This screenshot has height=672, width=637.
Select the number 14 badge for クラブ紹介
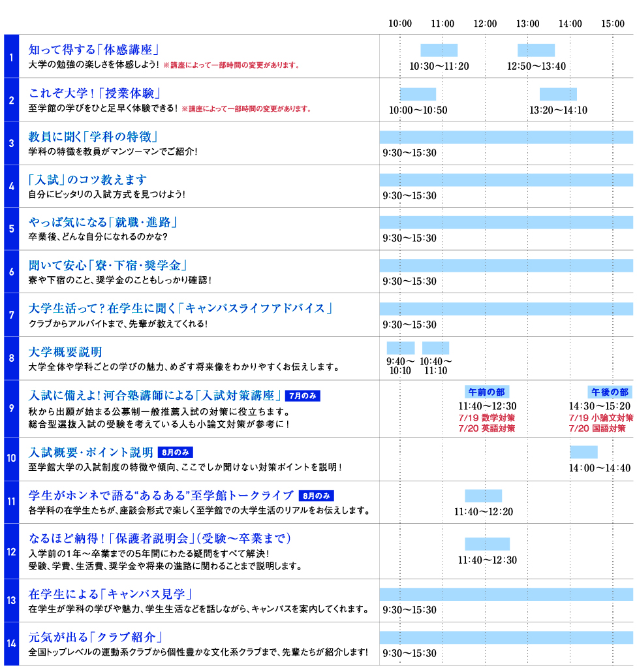[11, 644]
